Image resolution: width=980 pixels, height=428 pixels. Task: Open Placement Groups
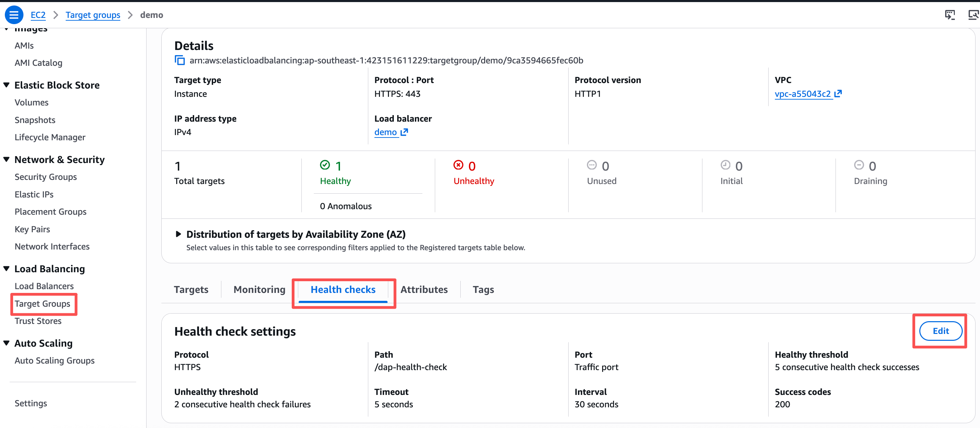pos(51,211)
